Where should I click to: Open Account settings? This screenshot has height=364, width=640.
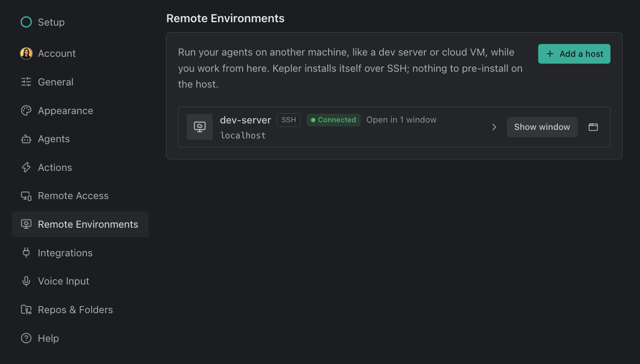(80, 53)
